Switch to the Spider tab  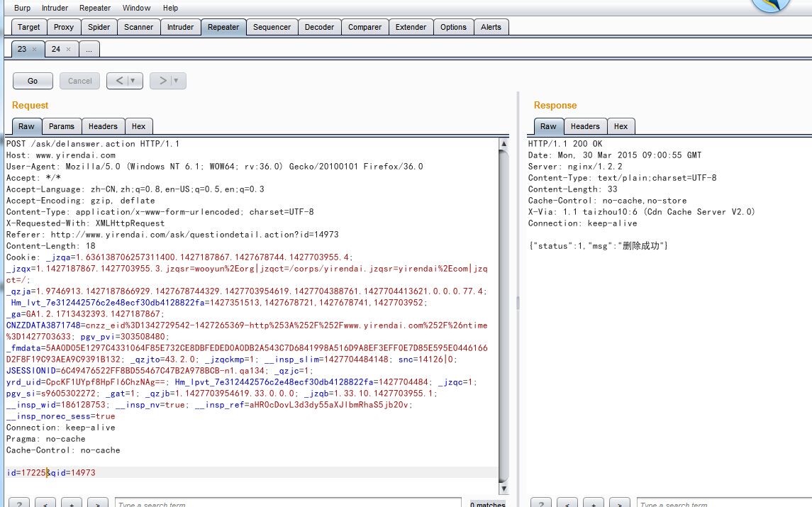[99, 27]
